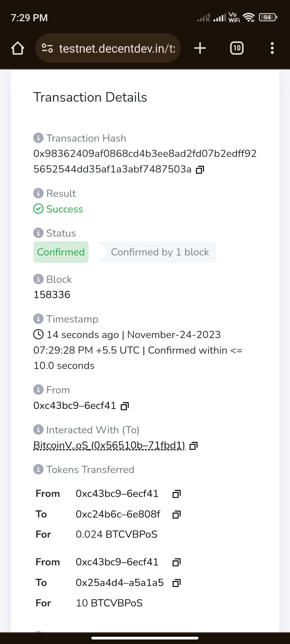290x644 pixels.
Task: Copy the 0x25a4d4–a5a1a5 recipient address
Action: pyautogui.click(x=176, y=583)
